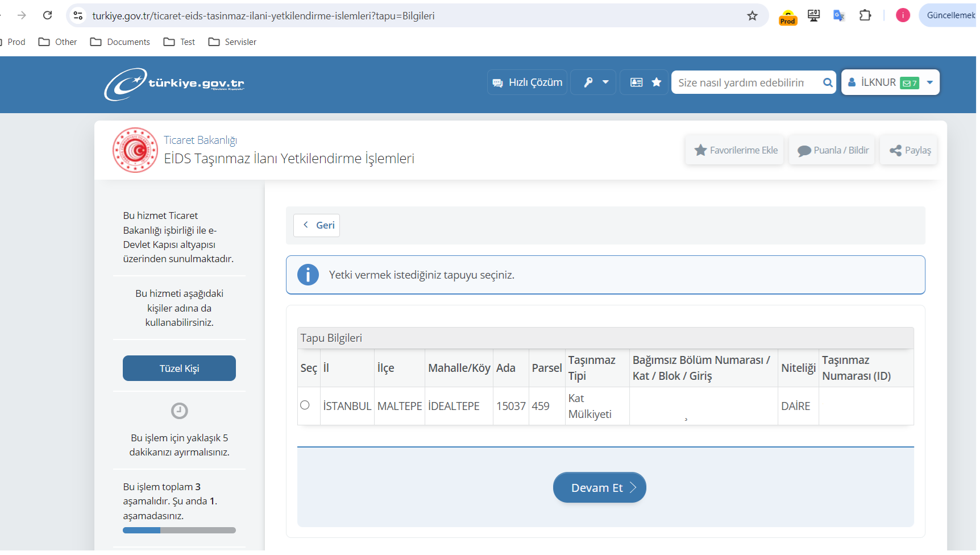Image resolution: width=980 pixels, height=555 pixels.
Task: Click Puanla / Bildir button
Action: tap(832, 150)
